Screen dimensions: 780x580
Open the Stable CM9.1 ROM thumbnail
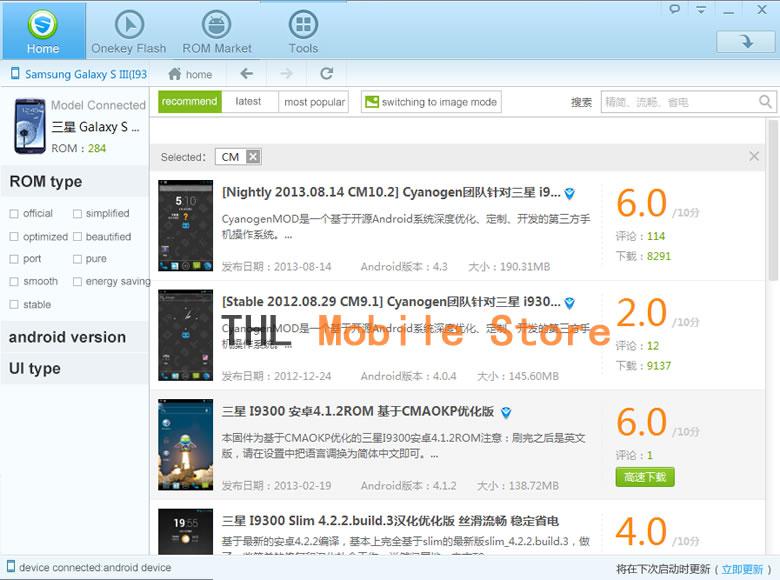click(x=186, y=335)
